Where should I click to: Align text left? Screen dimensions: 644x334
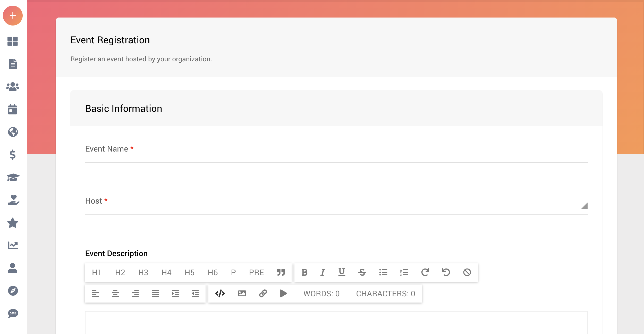coord(95,294)
